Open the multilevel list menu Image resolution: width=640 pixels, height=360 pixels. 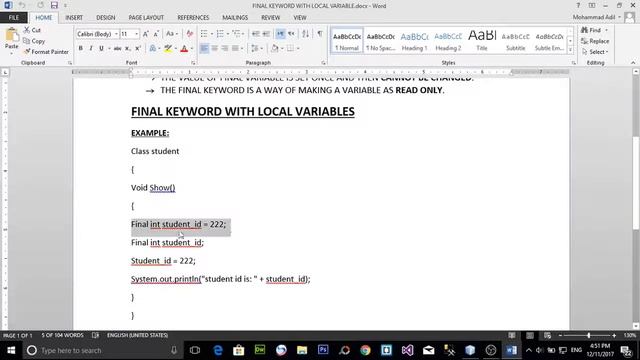238,34
